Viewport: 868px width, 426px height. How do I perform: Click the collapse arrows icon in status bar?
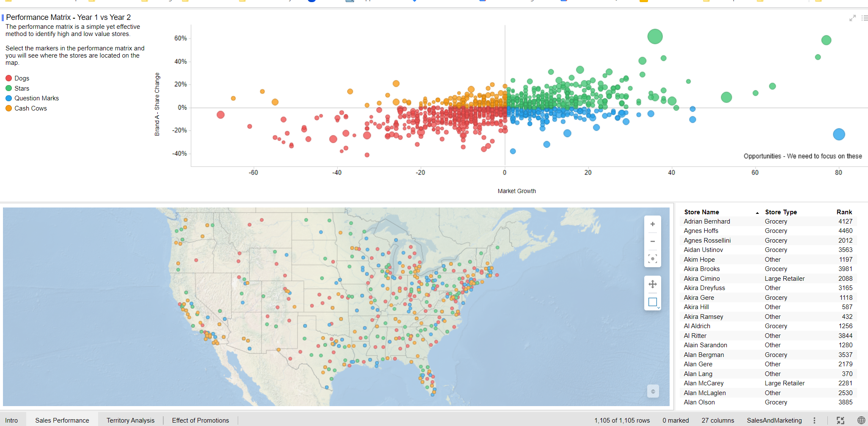840,420
